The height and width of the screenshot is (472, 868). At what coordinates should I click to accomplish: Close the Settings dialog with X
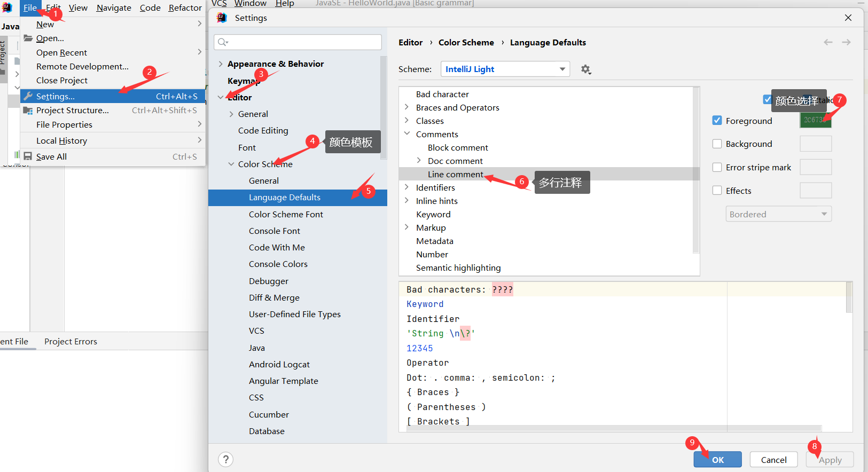pos(848,18)
